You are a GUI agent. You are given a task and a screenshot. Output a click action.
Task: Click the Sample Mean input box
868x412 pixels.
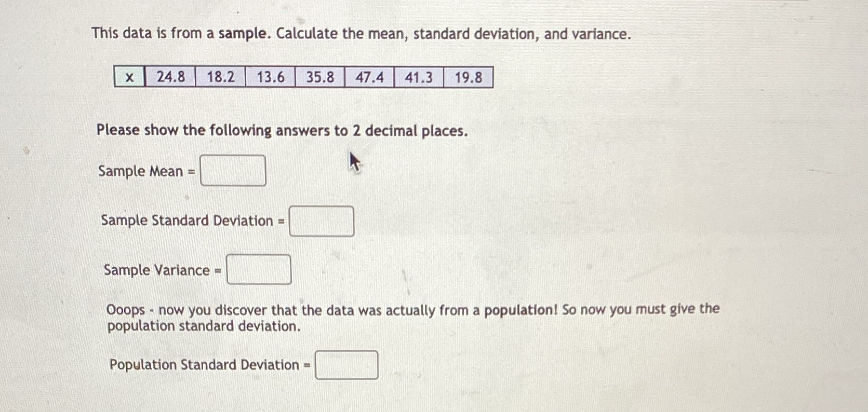(233, 171)
